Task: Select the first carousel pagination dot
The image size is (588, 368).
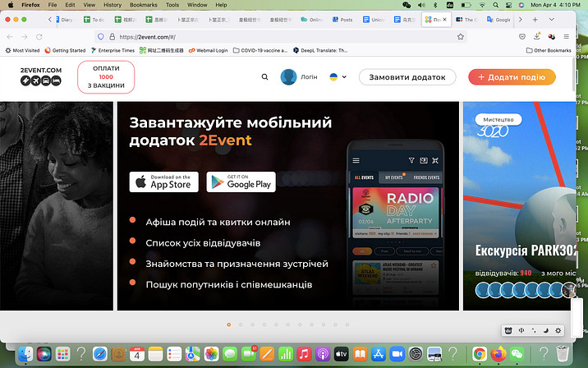Action: [x=229, y=324]
